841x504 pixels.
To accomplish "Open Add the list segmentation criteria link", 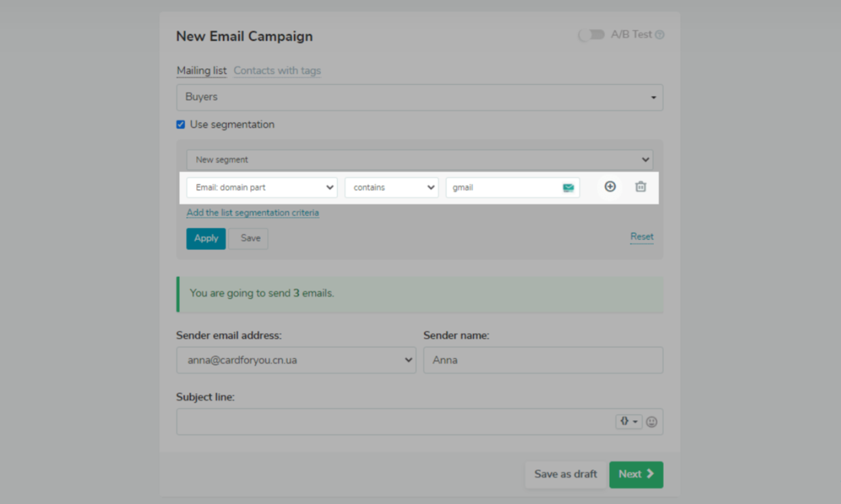I will tap(253, 212).
